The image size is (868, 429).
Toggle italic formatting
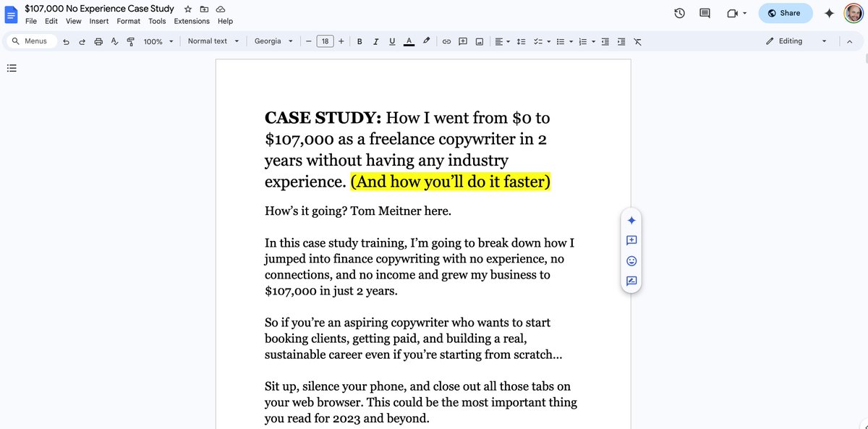click(375, 41)
